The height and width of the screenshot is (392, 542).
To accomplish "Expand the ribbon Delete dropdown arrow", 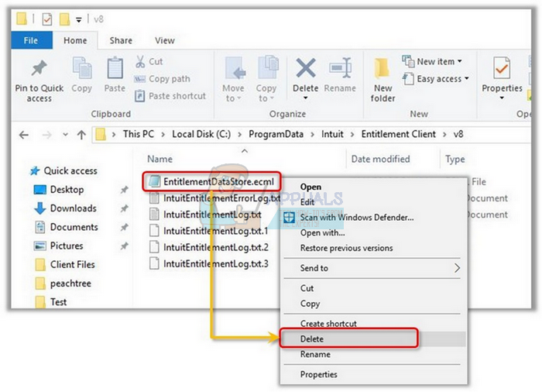I will coord(306,98).
